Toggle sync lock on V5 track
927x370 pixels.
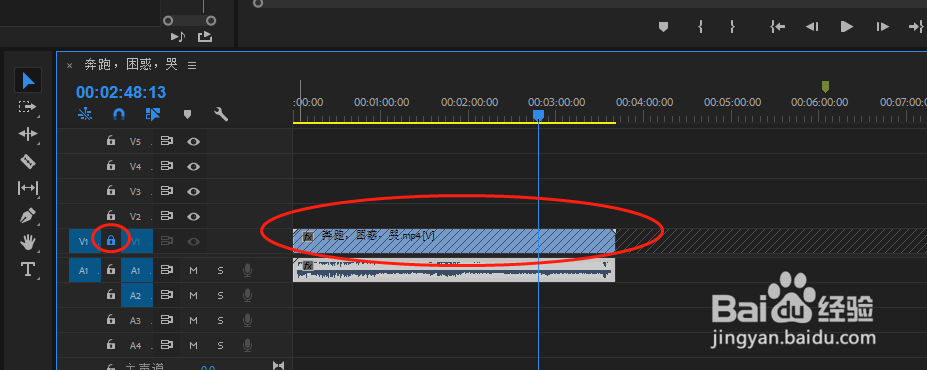click(x=167, y=141)
